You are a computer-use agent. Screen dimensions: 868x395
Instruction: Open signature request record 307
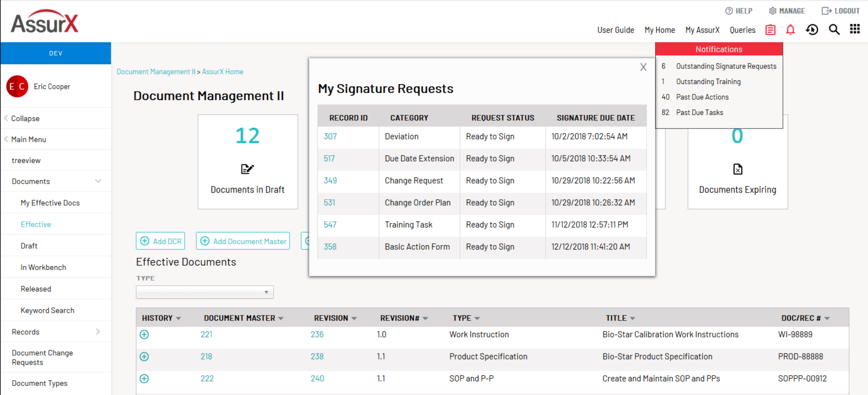(330, 136)
